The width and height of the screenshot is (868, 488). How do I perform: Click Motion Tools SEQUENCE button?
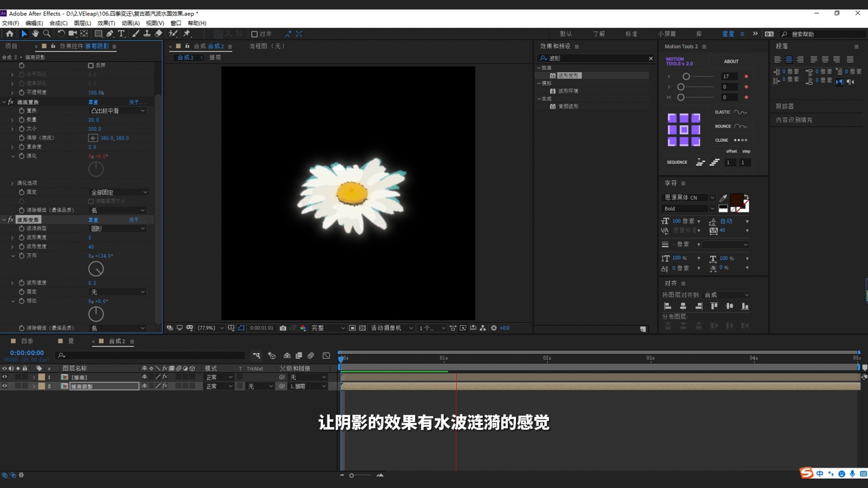point(677,162)
